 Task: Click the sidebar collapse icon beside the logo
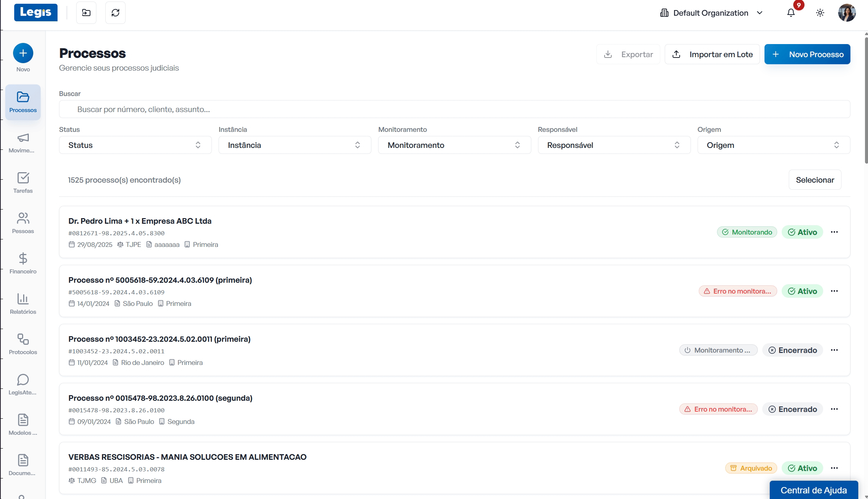point(86,13)
